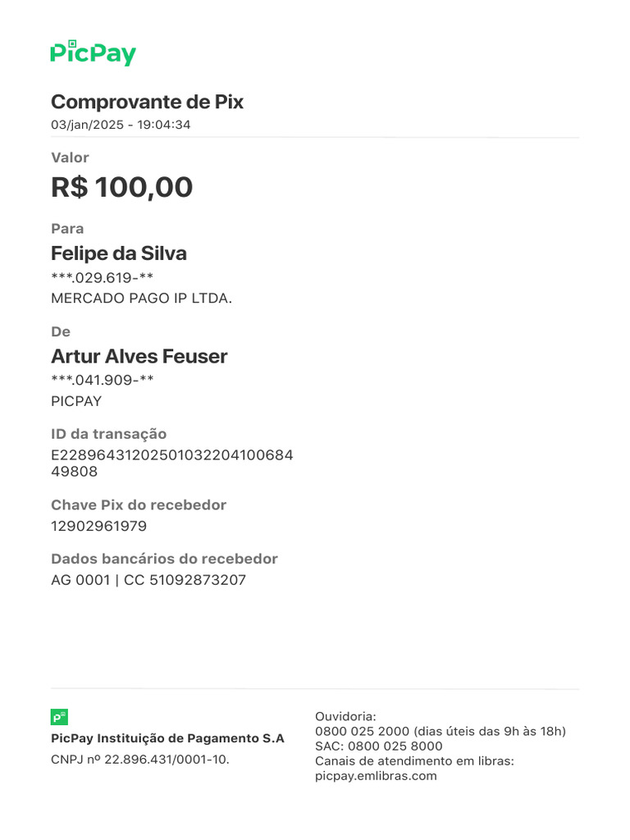This screenshot has height=840, width=630.
Task: Click the Comprovante de Pix heading
Action: pos(147,102)
